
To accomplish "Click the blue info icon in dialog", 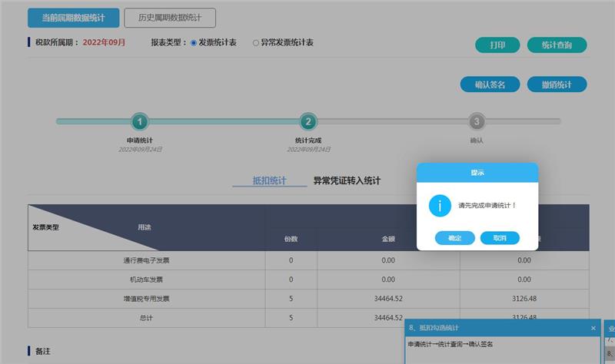I will point(439,205).
